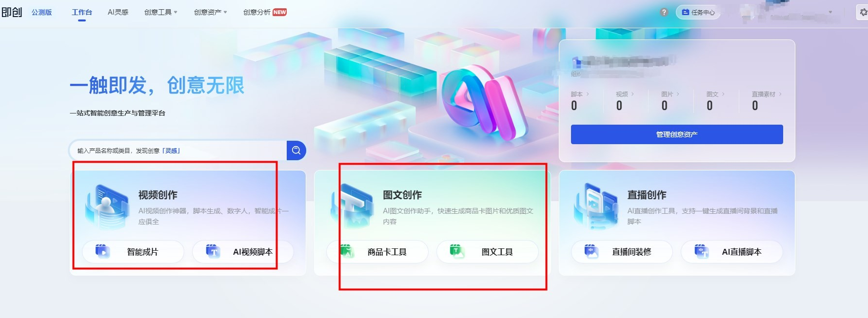Open the help question mark icon
The height and width of the screenshot is (318, 868).
pos(664,12)
